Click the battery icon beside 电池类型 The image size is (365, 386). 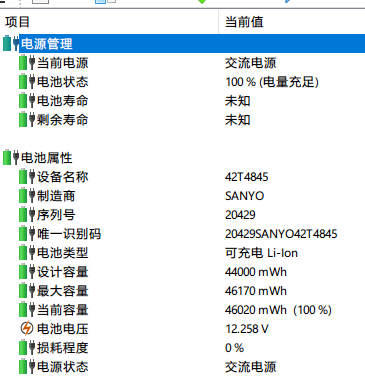tap(27, 253)
